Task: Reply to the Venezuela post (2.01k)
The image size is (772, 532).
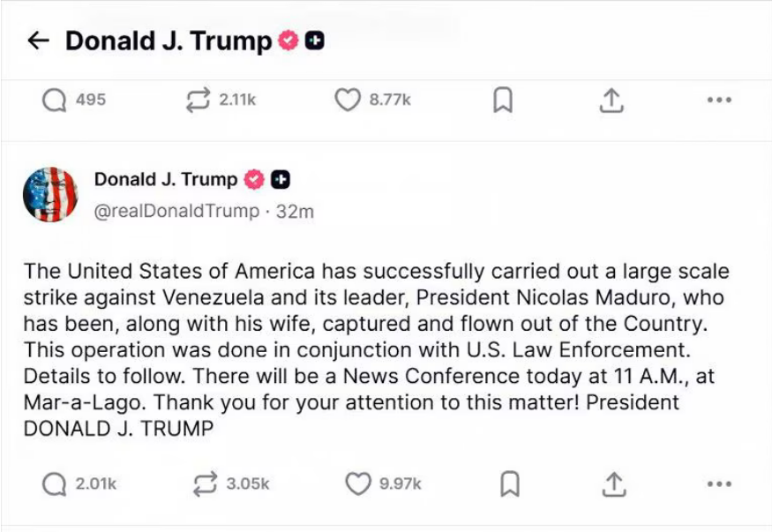Action: coord(55,483)
